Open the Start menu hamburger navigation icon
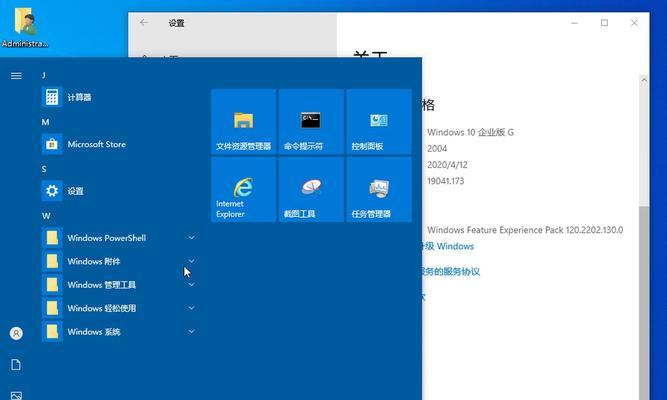 (16, 76)
